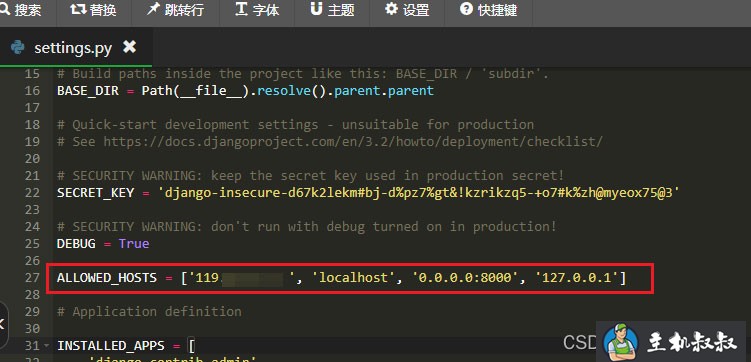Open the 快捷键 shortcuts help
The height and width of the screenshot is (362, 751).
tap(489, 10)
